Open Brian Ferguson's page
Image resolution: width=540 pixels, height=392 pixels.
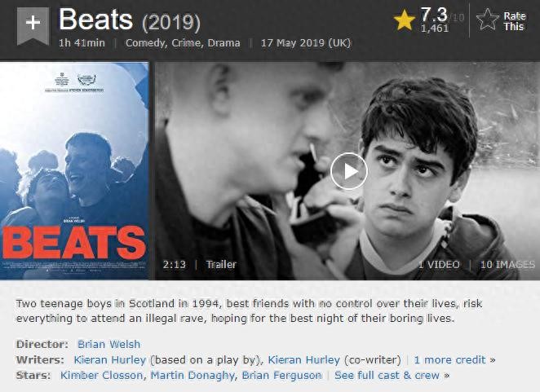click(283, 375)
